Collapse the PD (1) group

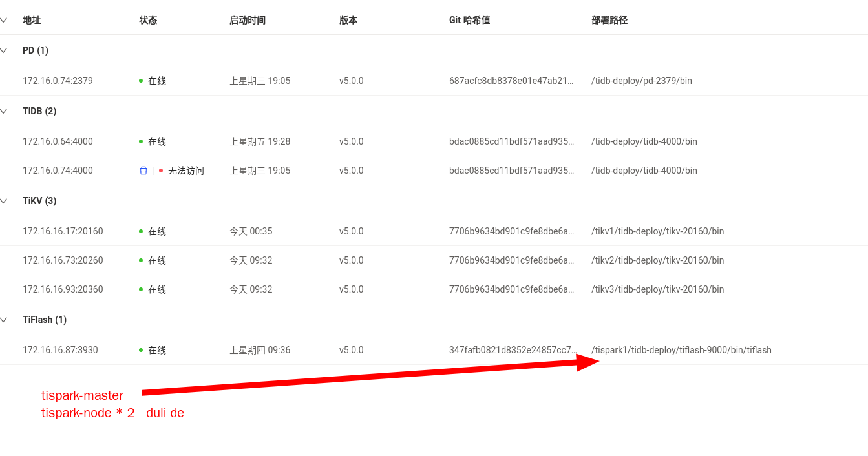pos(3,50)
